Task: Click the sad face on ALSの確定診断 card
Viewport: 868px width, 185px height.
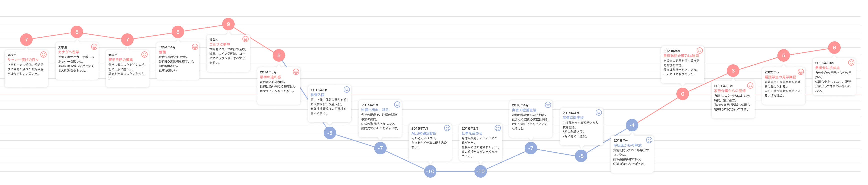Action: pos(447,128)
